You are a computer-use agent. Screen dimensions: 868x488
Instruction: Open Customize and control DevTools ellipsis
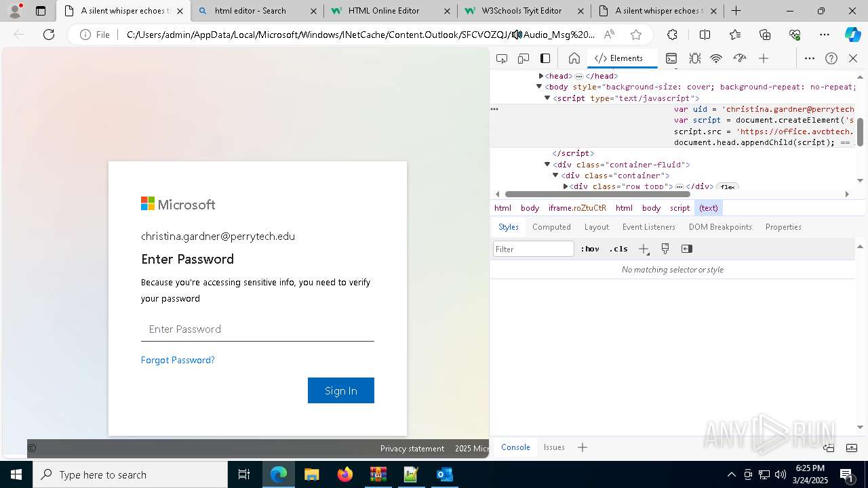pos(810,58)
